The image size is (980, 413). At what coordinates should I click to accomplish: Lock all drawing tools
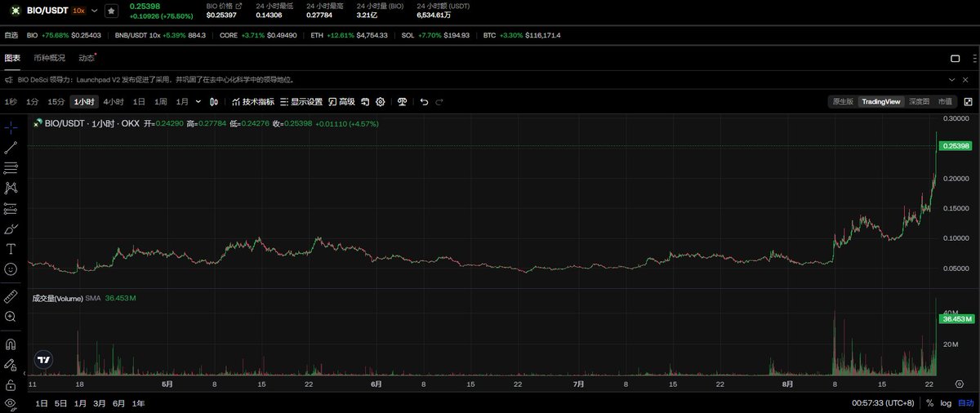click(x=11, y=384)
